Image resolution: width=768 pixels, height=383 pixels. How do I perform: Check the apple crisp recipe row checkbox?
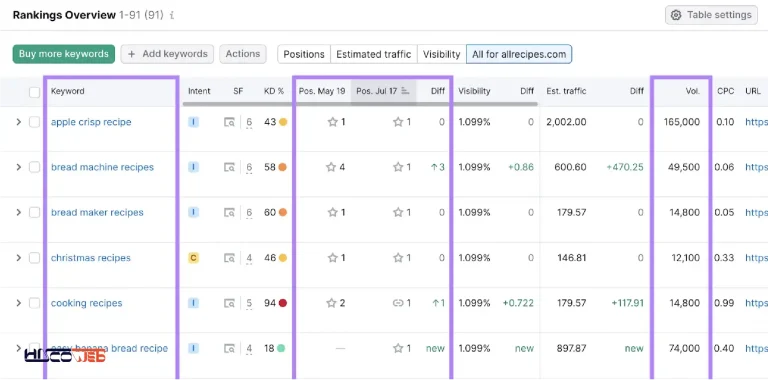coord(34,122)
